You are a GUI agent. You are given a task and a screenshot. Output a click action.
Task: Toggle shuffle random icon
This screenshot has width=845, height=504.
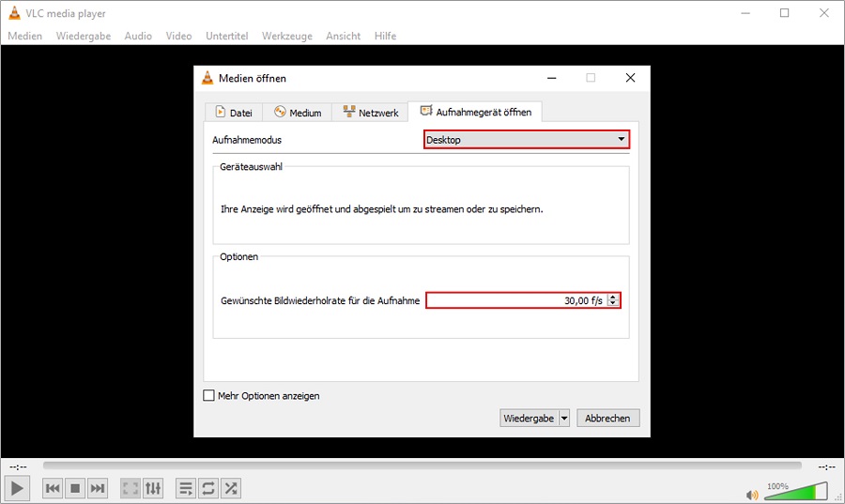pyautogui.click(x=231, y=488)
